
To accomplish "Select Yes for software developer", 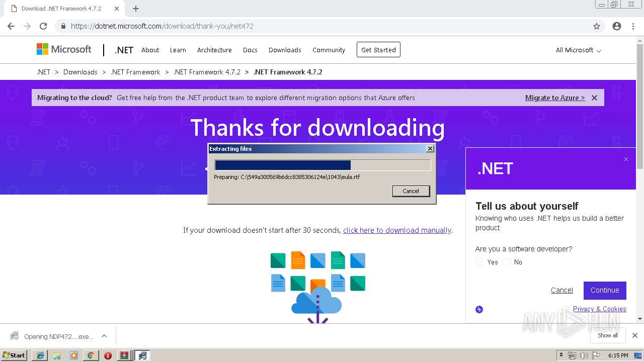I will [479, 262].
